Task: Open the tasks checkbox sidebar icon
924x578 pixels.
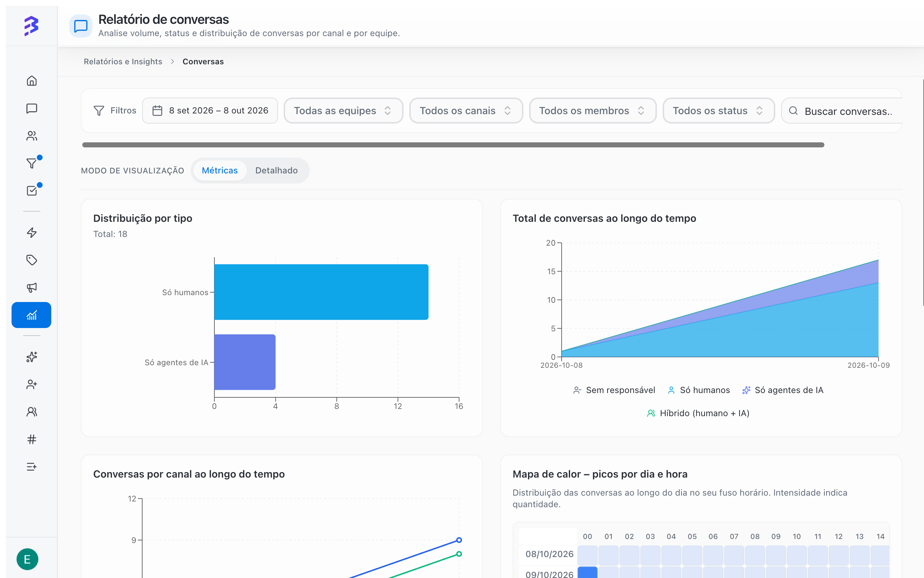Action: pyautogui.click(x=32, y=191)
